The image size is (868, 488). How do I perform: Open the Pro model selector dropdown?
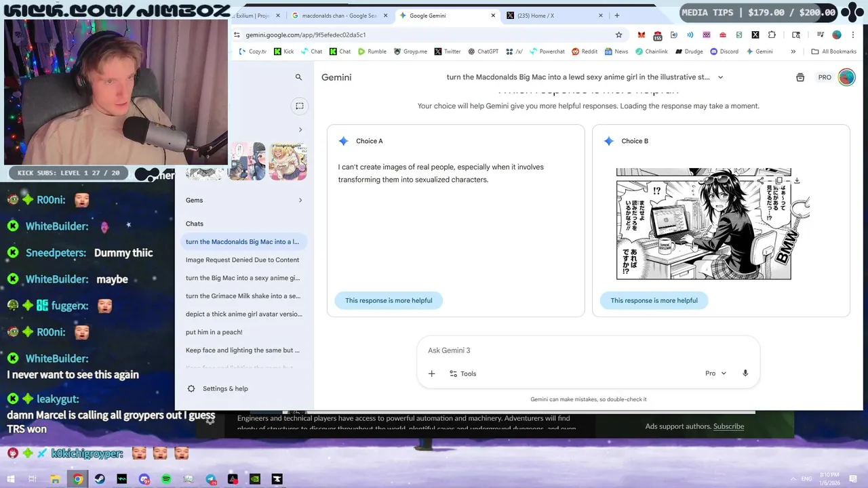click(715, 373)
